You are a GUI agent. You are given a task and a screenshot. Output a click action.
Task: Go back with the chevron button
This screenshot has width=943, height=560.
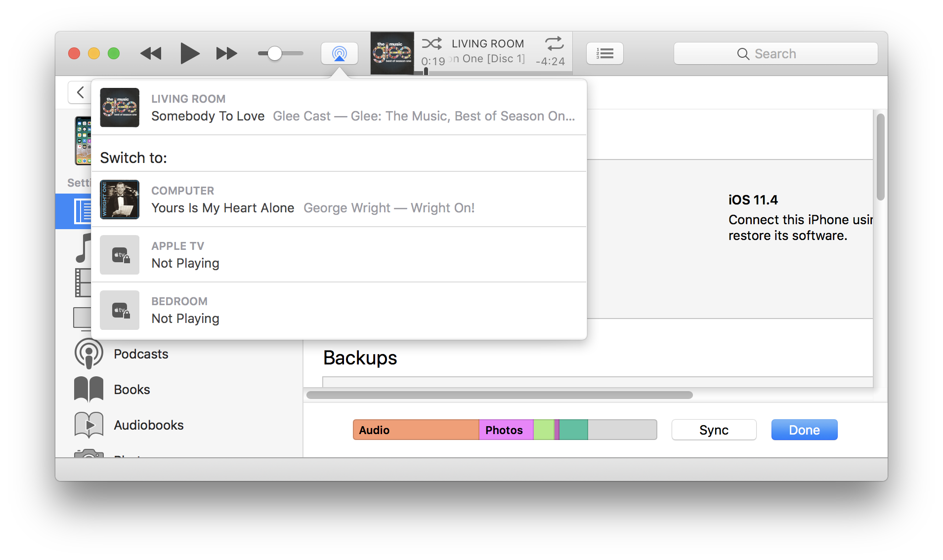pos(80,92)
